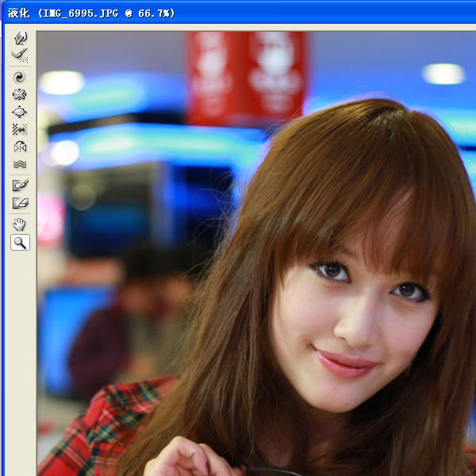Viewport: 476px width, 476px height.
Task: Select the Mirror tool
Action: 20,147
